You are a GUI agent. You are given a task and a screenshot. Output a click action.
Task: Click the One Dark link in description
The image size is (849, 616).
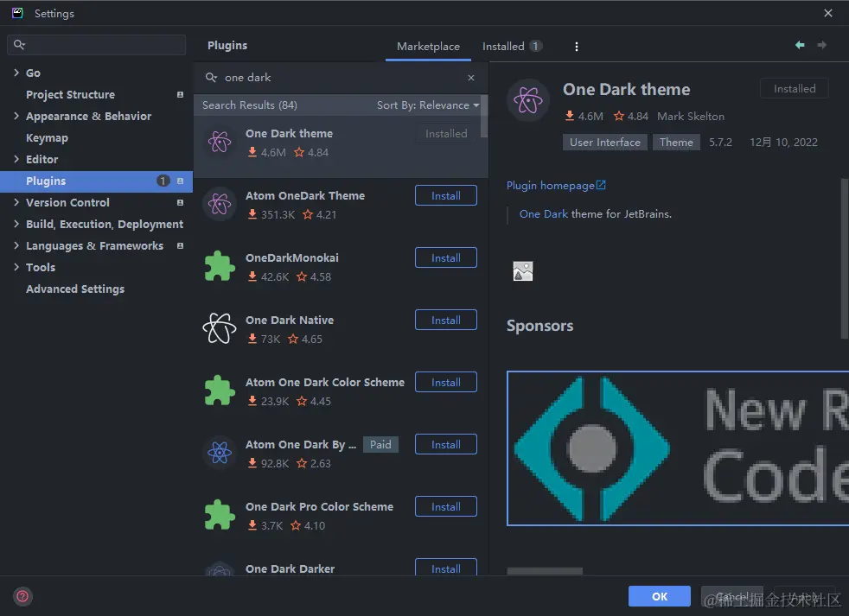tap(544, 214)
